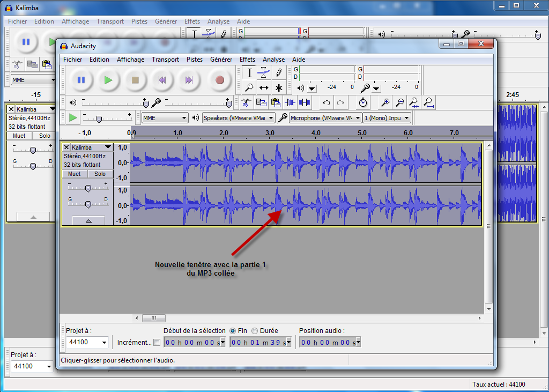Click Muet button on foreground Kalimba track
Viewport: 549px width, 392px height.
75,174
